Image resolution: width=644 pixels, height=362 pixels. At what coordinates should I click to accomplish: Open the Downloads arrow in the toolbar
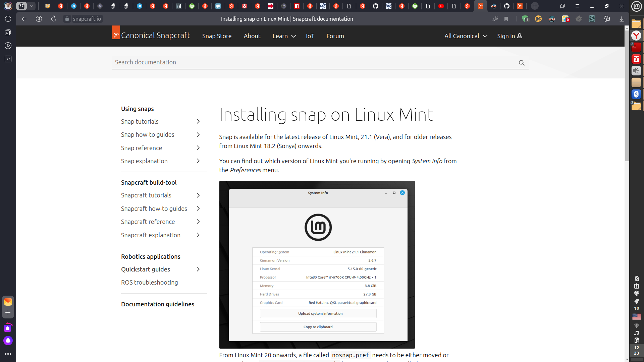point(622,19)
